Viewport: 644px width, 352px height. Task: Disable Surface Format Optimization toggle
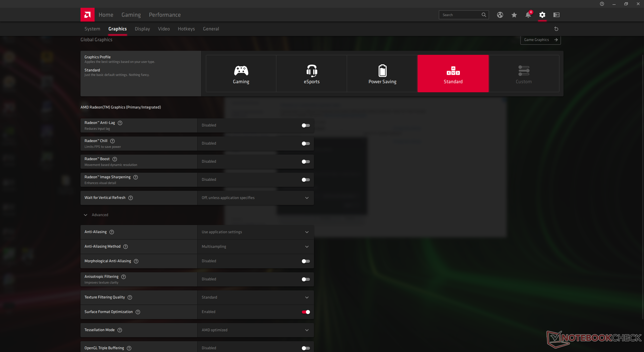point(306,312)
